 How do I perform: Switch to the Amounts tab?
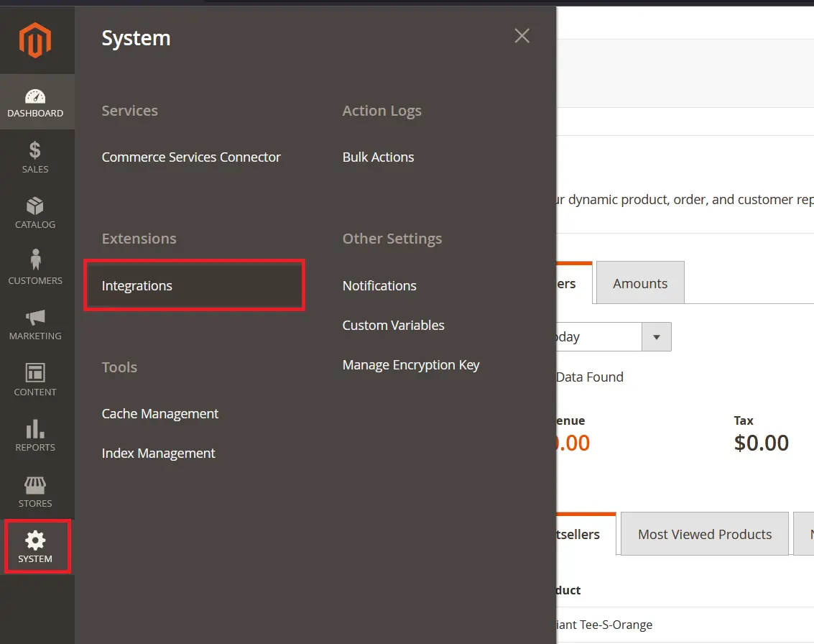[639, 282]
